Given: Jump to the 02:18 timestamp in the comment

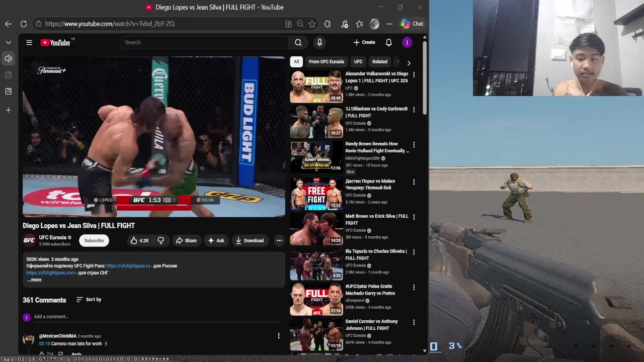Looking at the screenshot, I should [x=44, y=344].
